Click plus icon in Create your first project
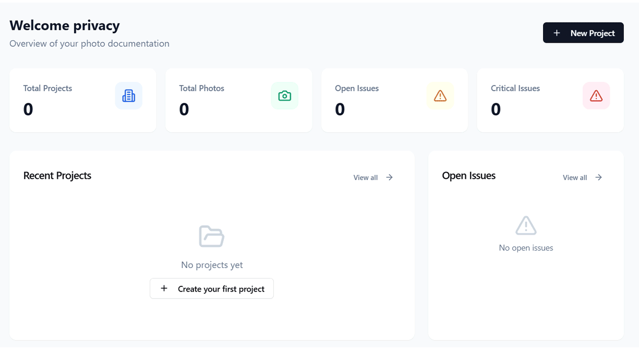Viewport: 639px width, 364px height. (164, 288)
